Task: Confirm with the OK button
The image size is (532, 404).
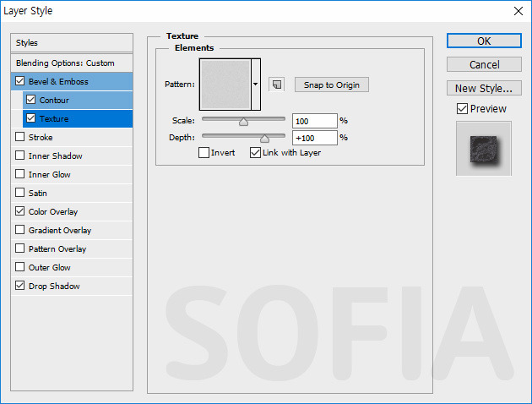Action: pyautogui.click(x=484, y=41)
